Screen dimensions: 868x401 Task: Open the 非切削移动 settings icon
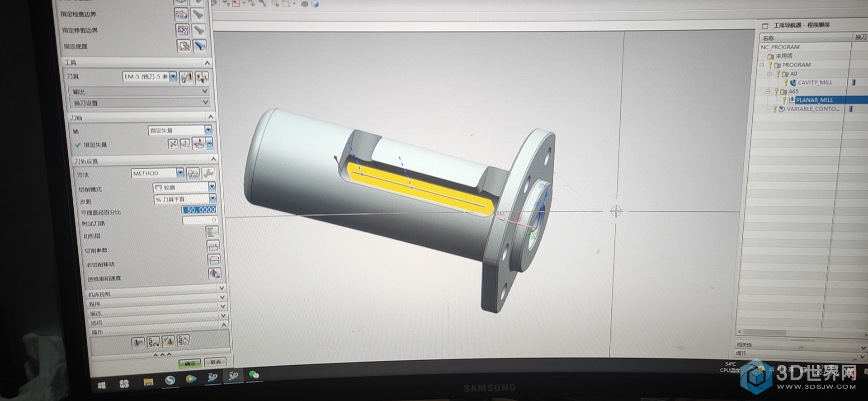click(214, 259)
